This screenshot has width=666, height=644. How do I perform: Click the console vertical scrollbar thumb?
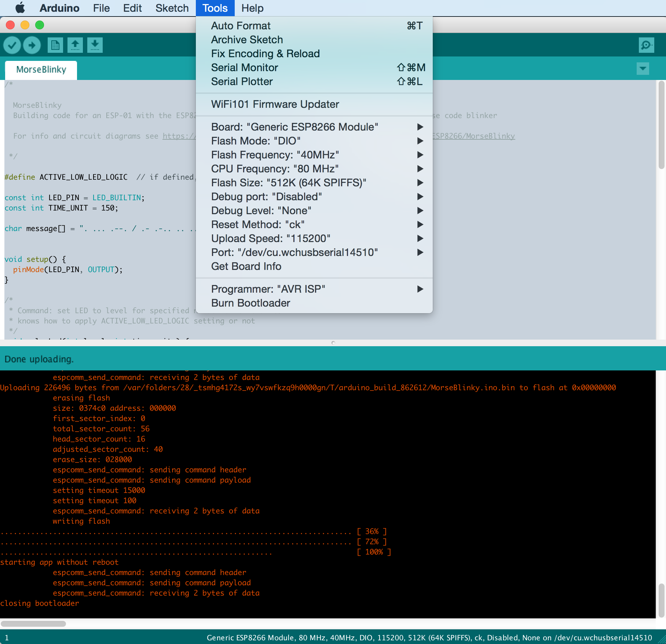pyautogui.click(x=662, y=600)
